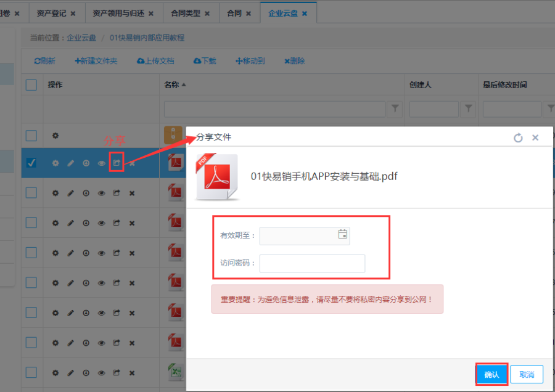Click the filter icon beside the name filter box
This screenshot has width=555, height=392.
click(x=395, y=109)
